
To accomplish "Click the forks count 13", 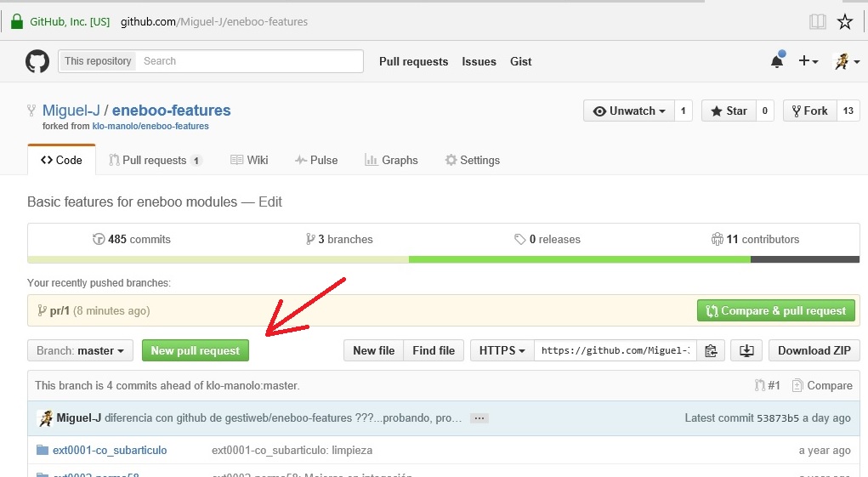I will [x=848, y=111].
